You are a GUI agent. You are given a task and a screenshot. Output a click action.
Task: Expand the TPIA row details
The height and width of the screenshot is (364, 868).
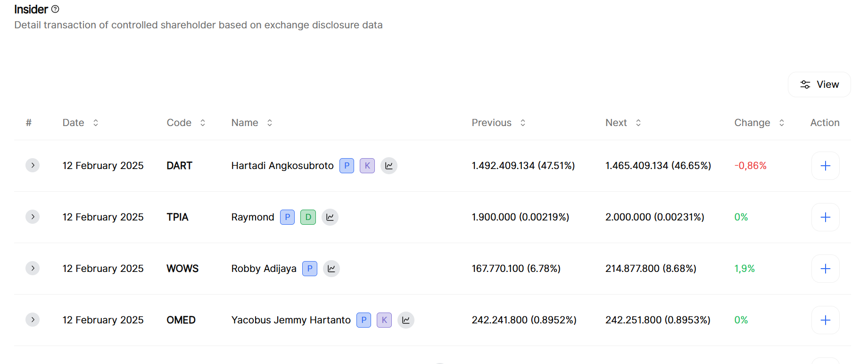click(33, 217)
